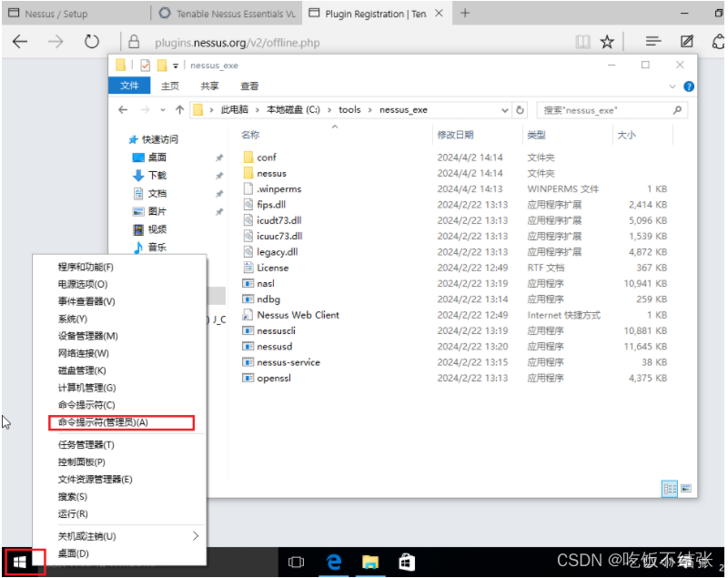
Task: Open quick access toolbar customize dropdown
Action: tap(176, 66)
